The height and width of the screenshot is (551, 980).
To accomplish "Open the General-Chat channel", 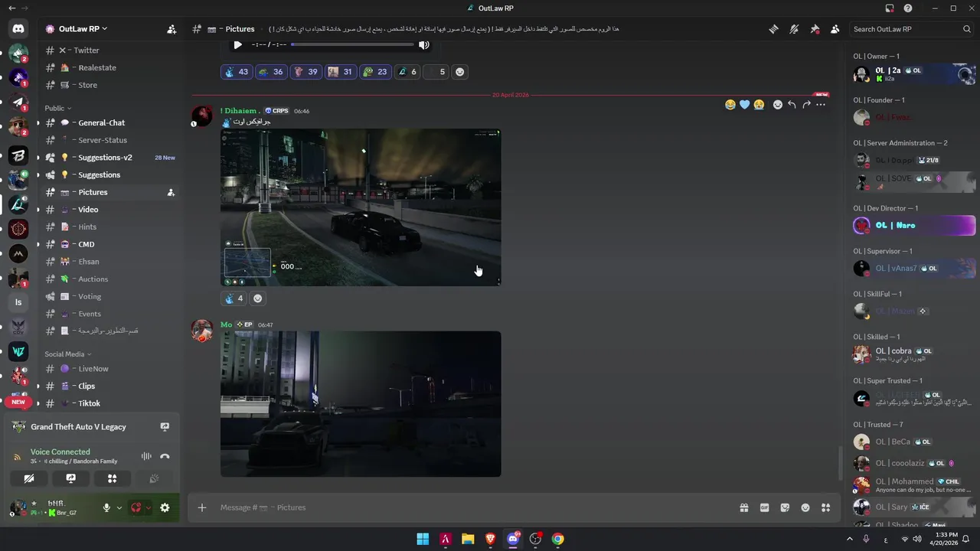I will click(x=110, y=122).
